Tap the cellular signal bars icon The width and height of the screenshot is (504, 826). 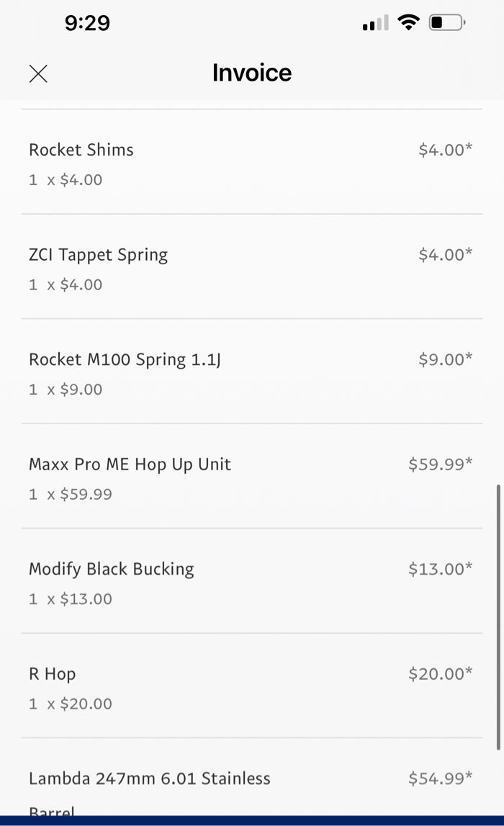375,24
